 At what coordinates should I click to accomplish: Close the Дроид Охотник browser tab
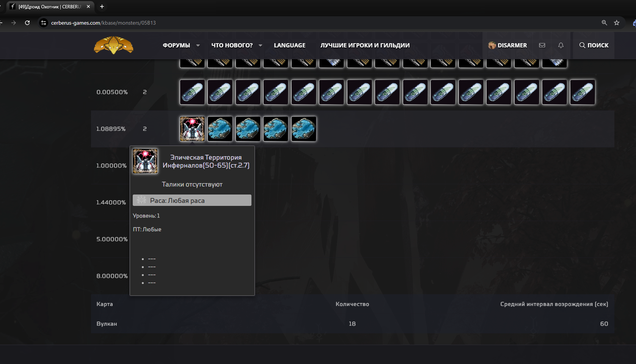click(x=88, y=6)
